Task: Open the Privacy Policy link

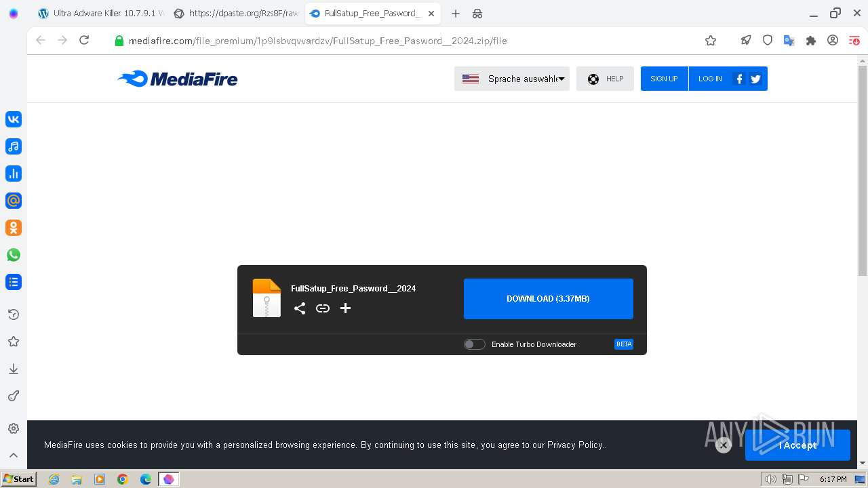Action: pos(575,445)
